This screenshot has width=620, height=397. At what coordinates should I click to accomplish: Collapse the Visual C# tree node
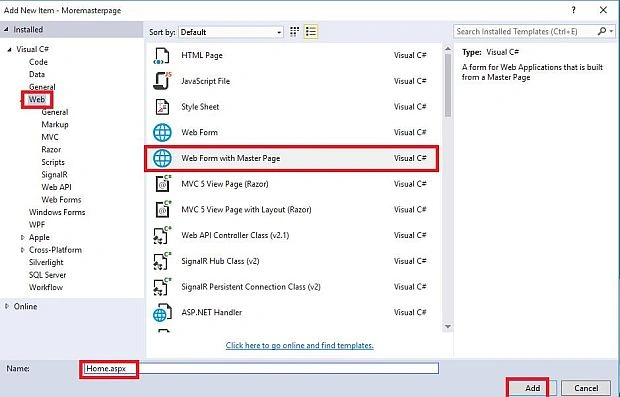9,49
